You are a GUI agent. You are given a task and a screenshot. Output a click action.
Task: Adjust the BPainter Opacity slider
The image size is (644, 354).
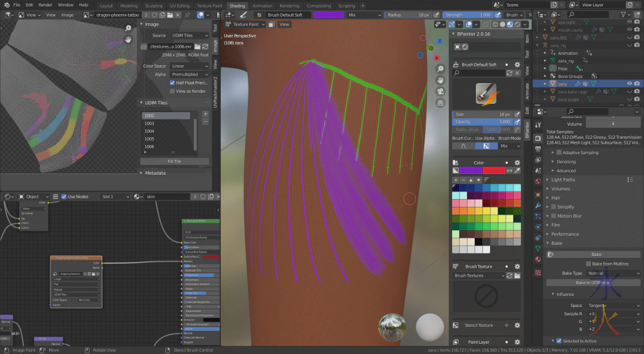click(x=482, y=122)
